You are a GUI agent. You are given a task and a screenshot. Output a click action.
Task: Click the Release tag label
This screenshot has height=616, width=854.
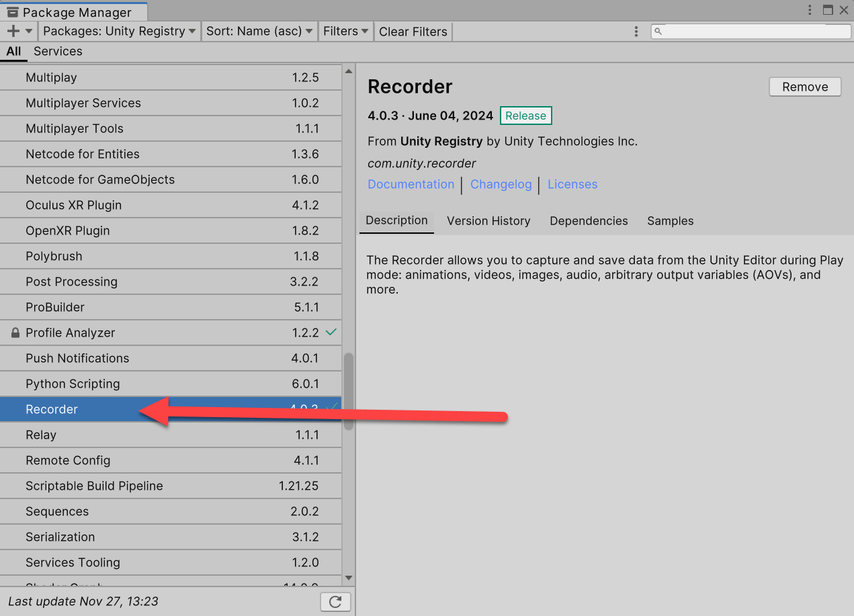click(525, 116)
